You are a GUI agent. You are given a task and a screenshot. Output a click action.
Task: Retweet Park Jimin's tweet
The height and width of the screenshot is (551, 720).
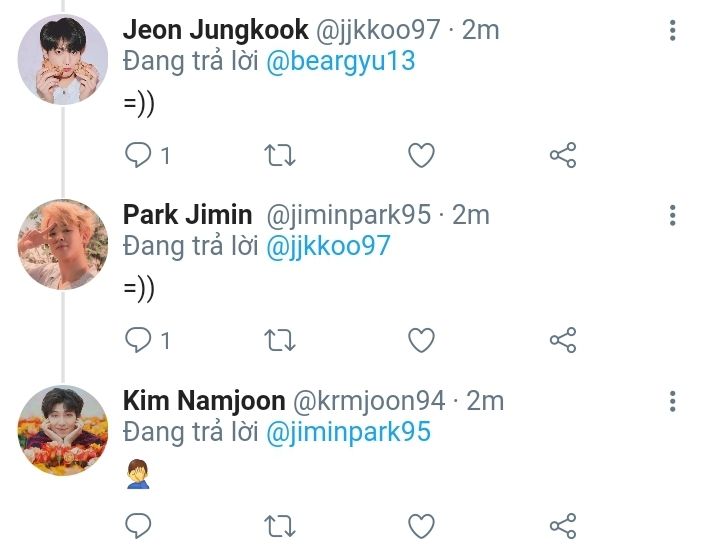pyautogui.click(x=279, y=340)
